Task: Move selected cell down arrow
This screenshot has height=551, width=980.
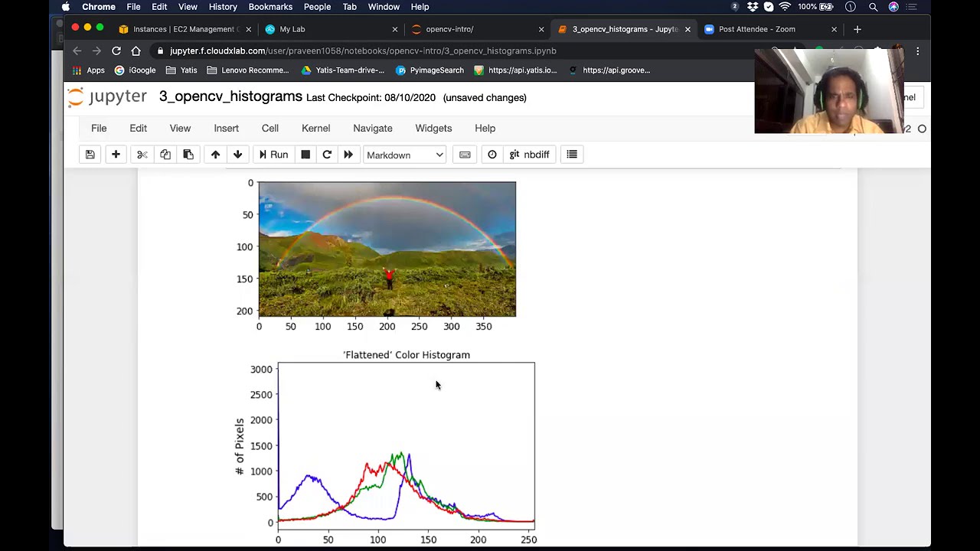Action: coord(237,155)
